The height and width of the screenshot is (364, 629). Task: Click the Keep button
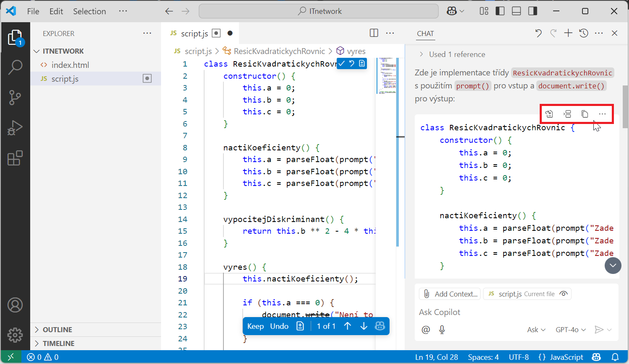(x=255, y=326)
